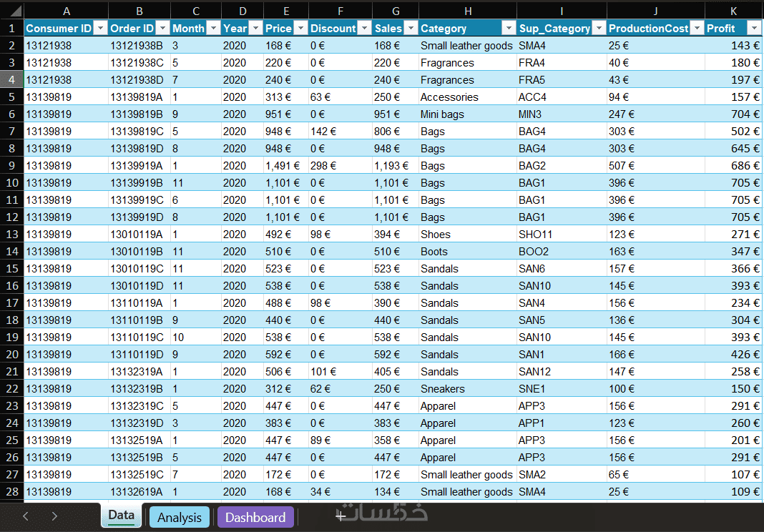Screen dimensions: 764x532
Task: Open the Month filter dropdown
Action: click(213, 29)
